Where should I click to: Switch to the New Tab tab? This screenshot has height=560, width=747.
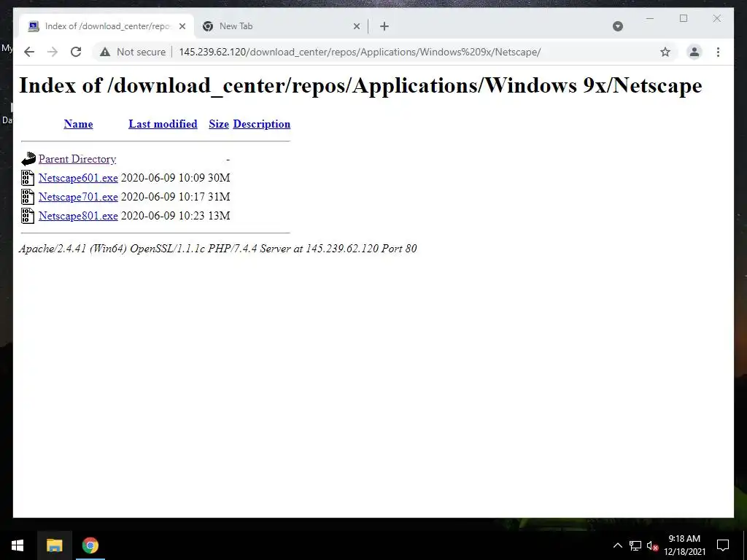tap(281, 26)
